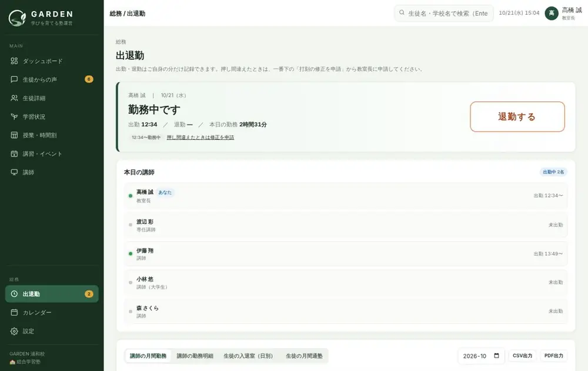Screen dimensions: 588x371
Task: Click the 2026-10 month input
Action: [x=481, y=356]
